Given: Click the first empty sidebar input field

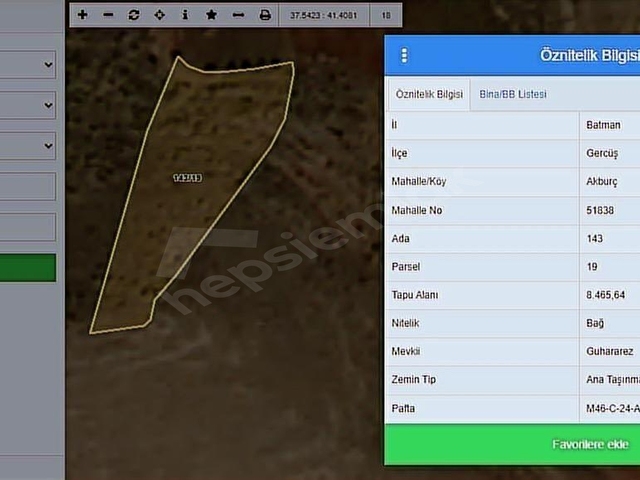Looking at the screenshot, I should point(27,186).
